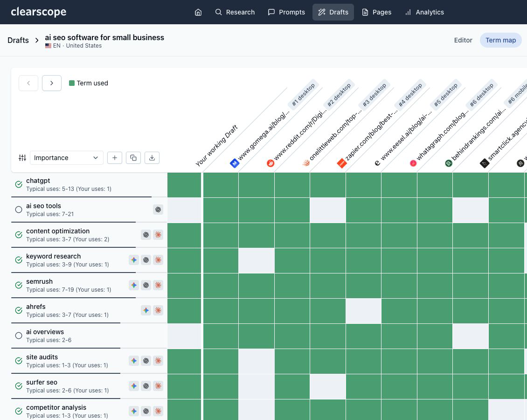Screen dimensions: 527x420
Task: Open the Drafts nav tab
Action: point(333,12)
